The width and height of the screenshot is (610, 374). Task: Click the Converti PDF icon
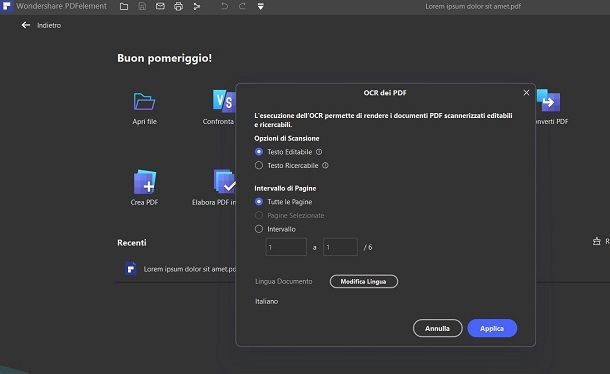click(x=549, y=101)
